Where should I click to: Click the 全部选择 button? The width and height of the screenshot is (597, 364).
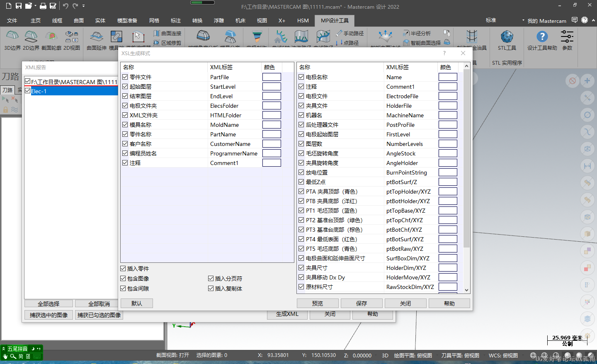49,304
